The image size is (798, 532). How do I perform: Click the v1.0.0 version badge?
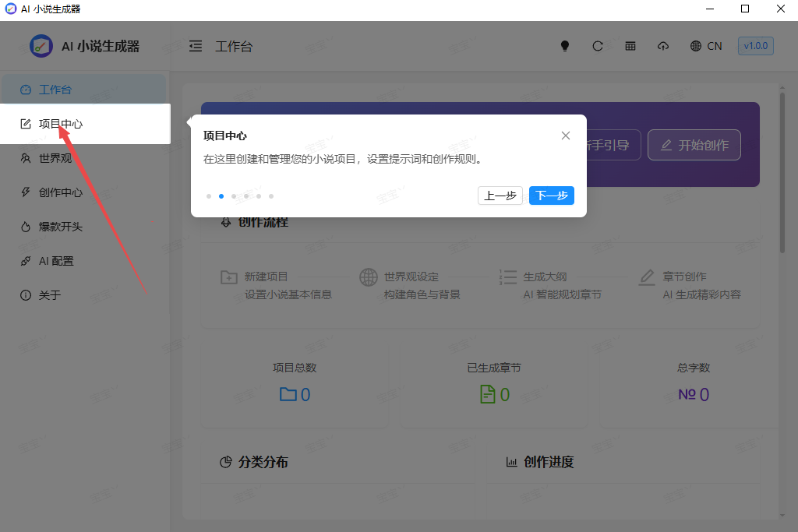tap(755, 46)
